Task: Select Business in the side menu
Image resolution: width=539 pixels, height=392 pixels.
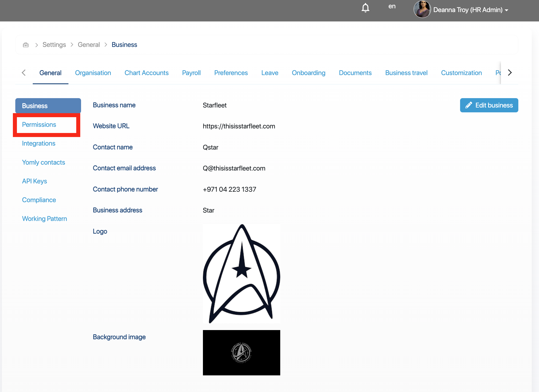Action: click(48, 106)
